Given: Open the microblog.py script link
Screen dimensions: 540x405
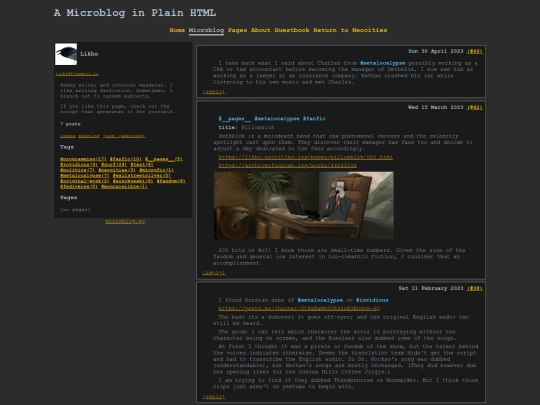Looking at the screenshot, I should pyautogui.click(x=125, y=221).
